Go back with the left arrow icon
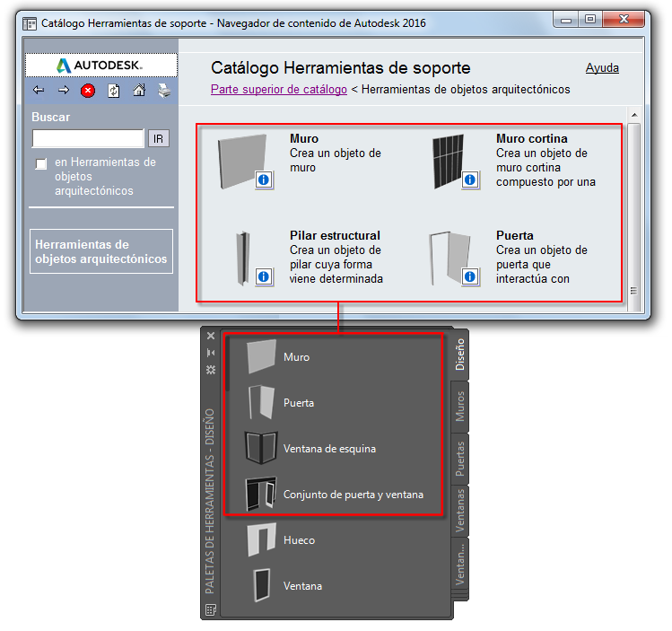The width and height of the screenshot is (672, 631). tap(39, 90)
